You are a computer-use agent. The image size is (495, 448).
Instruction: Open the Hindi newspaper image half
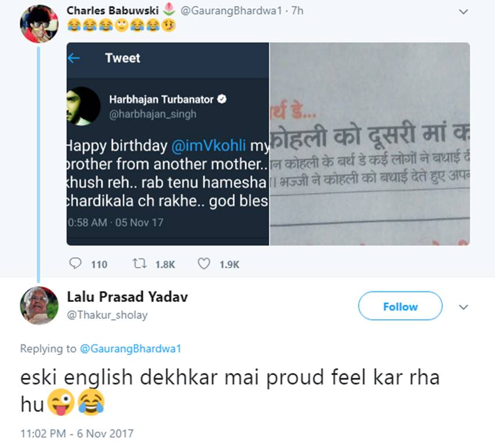click(370, 144)
